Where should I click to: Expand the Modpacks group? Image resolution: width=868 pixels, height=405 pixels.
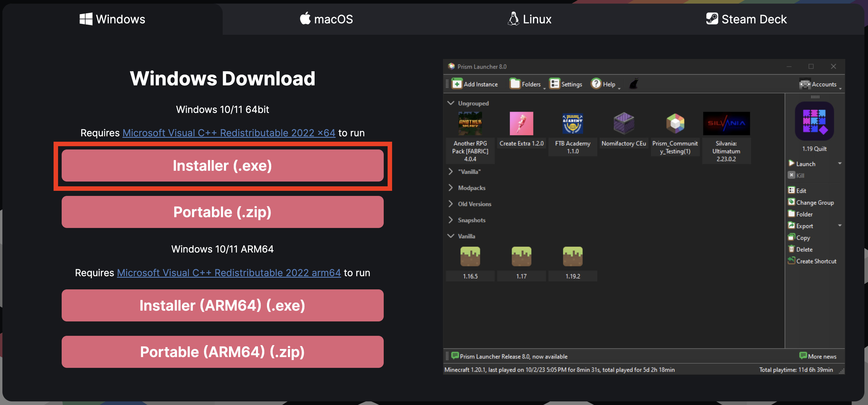[x=450, y=188]
